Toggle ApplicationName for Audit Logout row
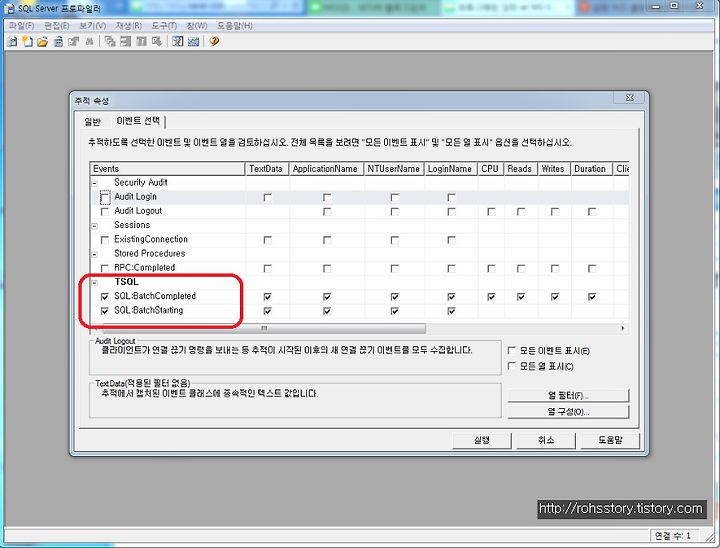The height and width of the screenshot is (548, 720). pos(327,212)
